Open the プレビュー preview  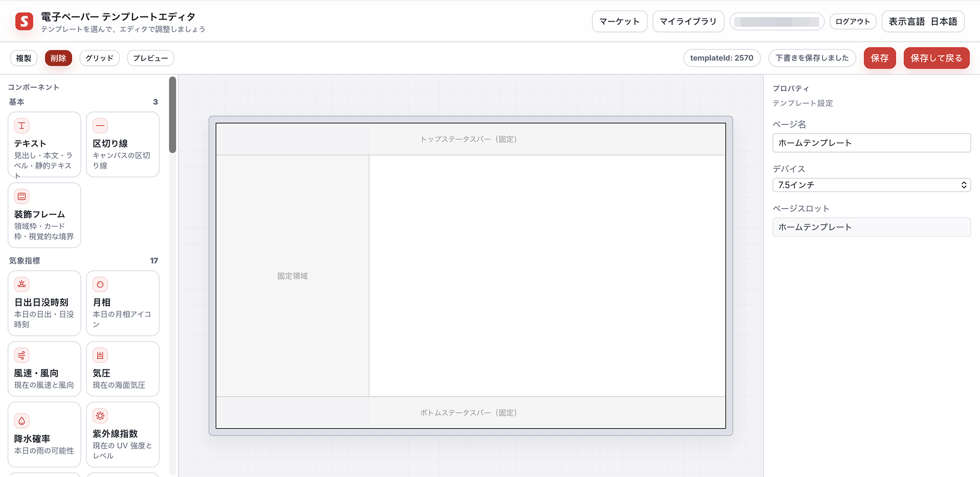point(150,58)
